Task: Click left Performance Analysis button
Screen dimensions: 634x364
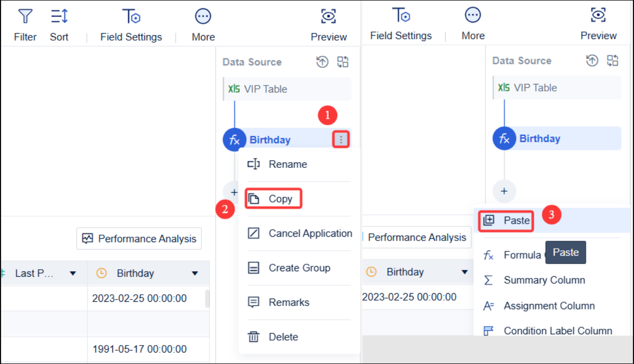Action: coord(139,239)
